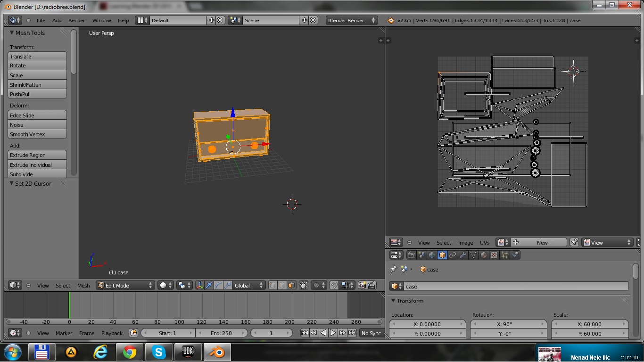Screen dimensions: 644x362
Task: Open the File menu
Action: click(x=41, y=20)
